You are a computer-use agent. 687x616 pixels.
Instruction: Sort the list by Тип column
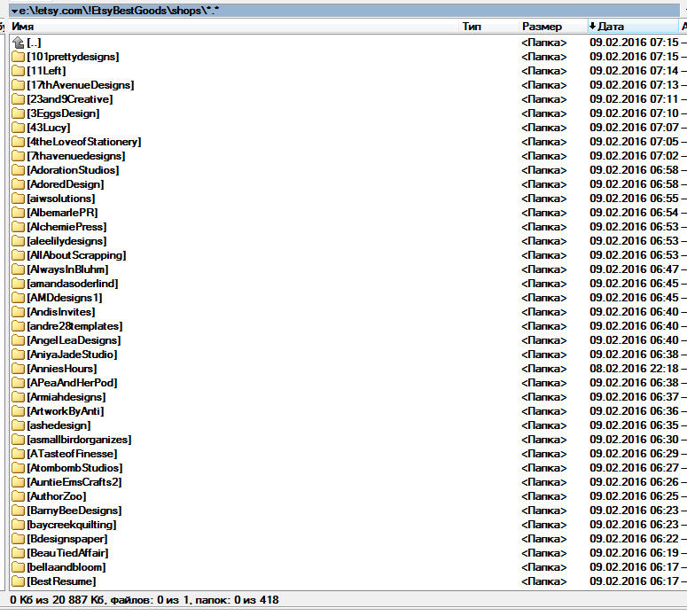point(489,27)
